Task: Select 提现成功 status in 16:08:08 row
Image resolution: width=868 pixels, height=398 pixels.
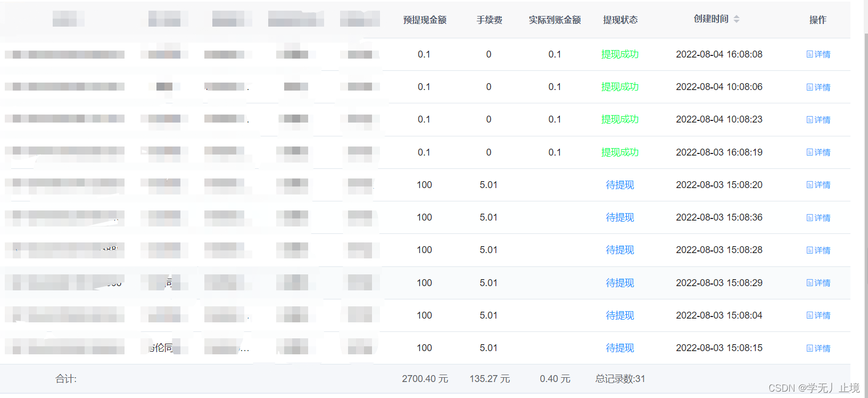Action: [x=620, y=54]
